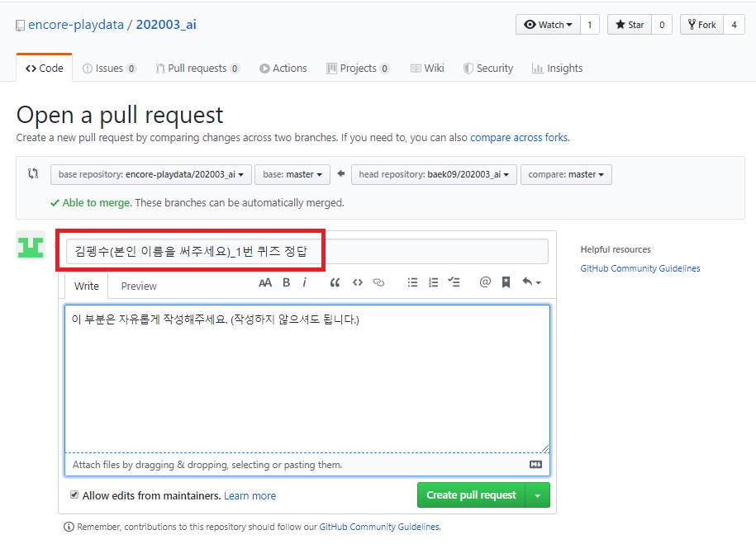This screenshot has width=756, height=549.
Task: Click the info icon beside the Remember notice
Action: [69, 527]
